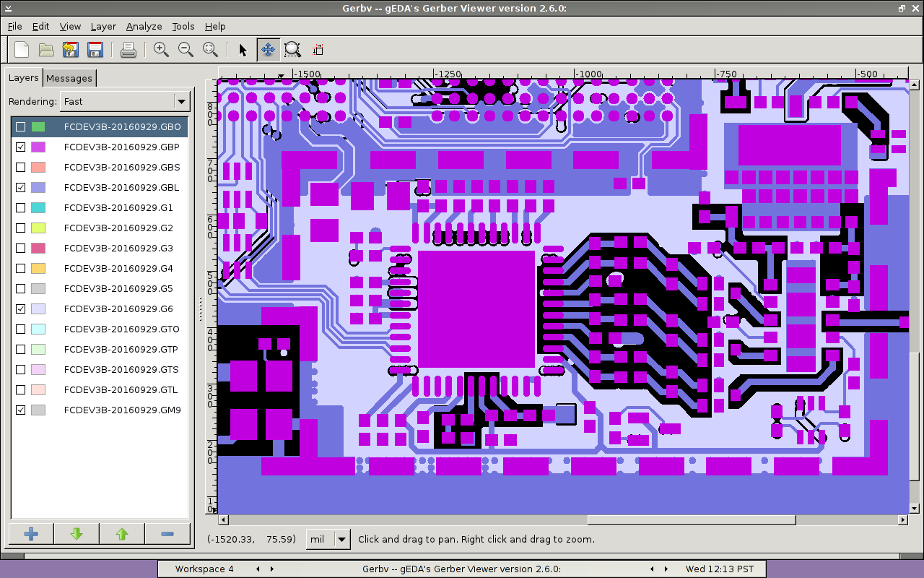Zoom out with magnifier minus icon
Viewport: 924px width, 578px height.
coord(186,50)
